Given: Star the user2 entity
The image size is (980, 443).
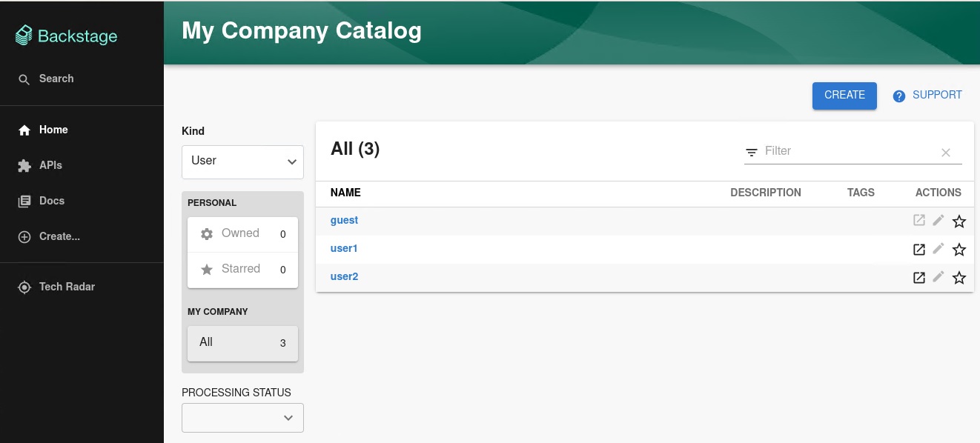Looking at the screenshot, I should point(959,278).
